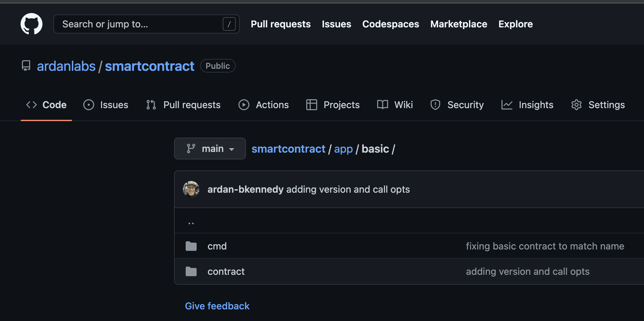Open the Wiki tab
This screenshot has width=644, height=321.
[x=395, y=105]
